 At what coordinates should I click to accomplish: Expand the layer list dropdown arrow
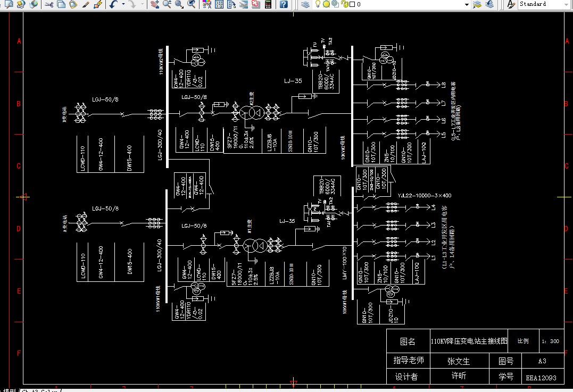[x=467, y=4]
